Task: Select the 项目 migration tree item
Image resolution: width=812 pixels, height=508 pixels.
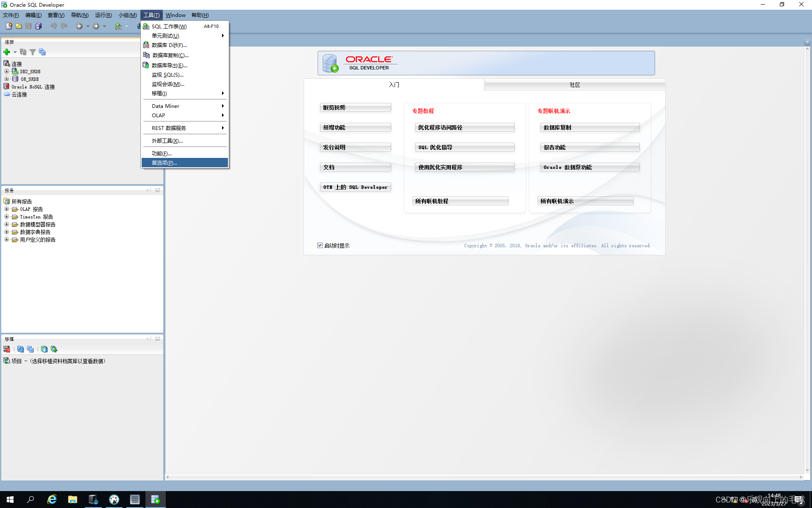Action: 58,361
